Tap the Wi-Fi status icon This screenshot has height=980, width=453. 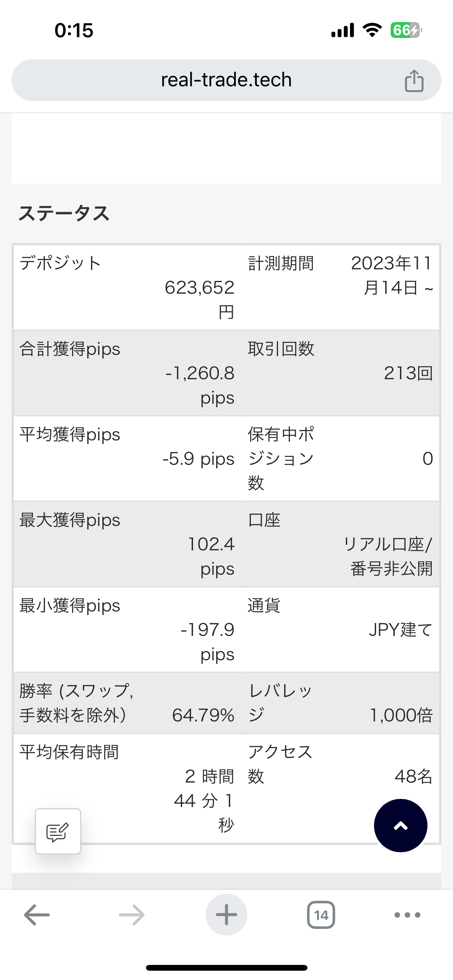click(372, 30)
